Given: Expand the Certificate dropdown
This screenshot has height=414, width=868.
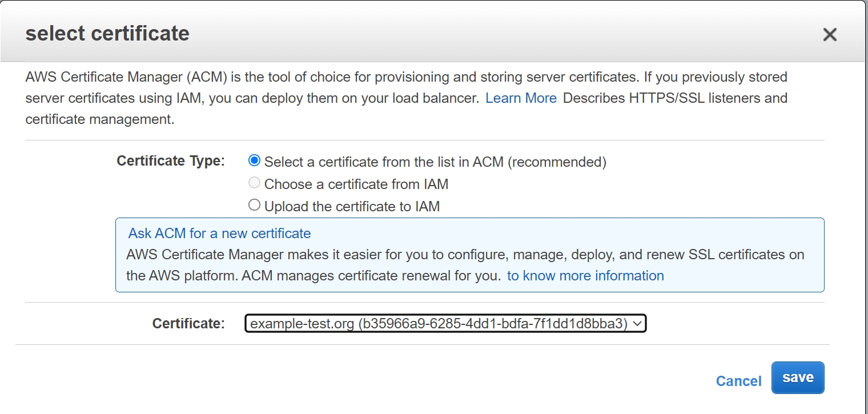Looking at the screenshot, I should click(x=445, y=324).
